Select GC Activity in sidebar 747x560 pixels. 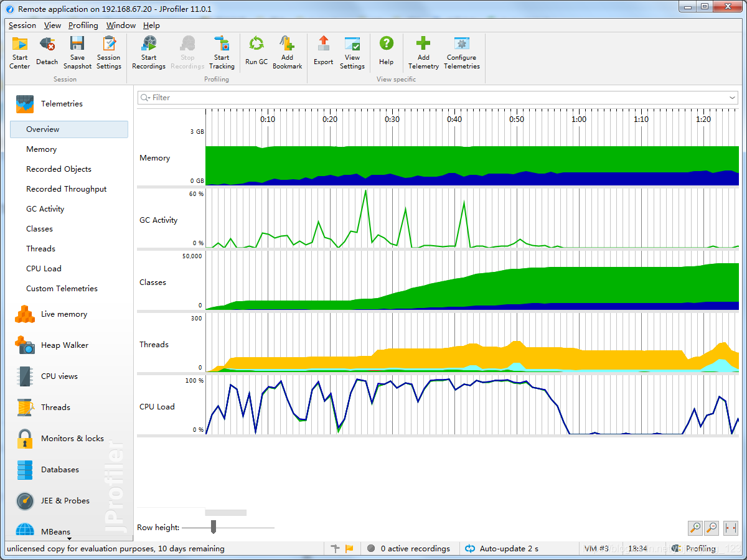45,209
